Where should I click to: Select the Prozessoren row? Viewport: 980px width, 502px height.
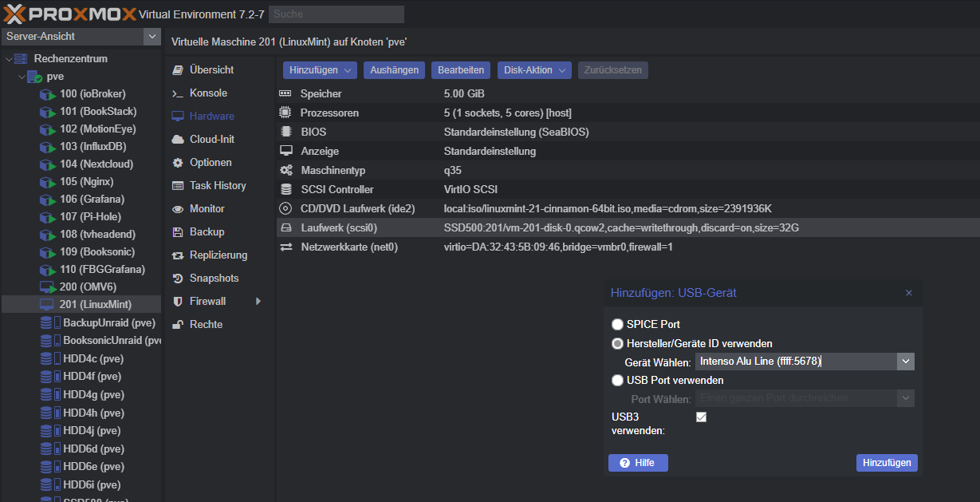(628, 113)
